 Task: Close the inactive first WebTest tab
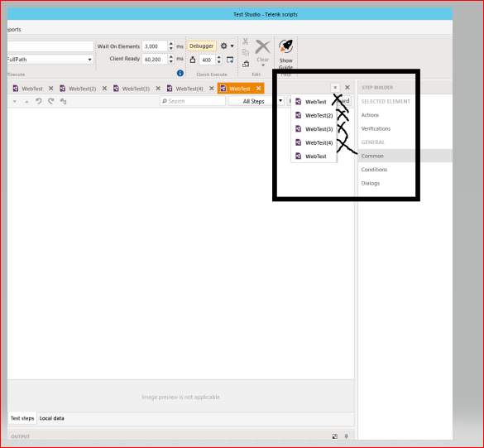pos(51,89)
